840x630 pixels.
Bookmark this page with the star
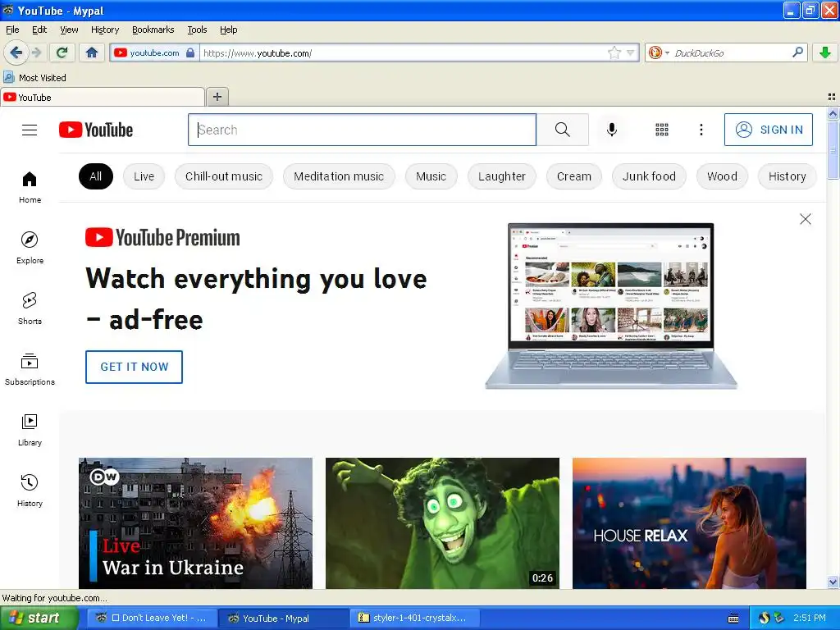point(614,52)
